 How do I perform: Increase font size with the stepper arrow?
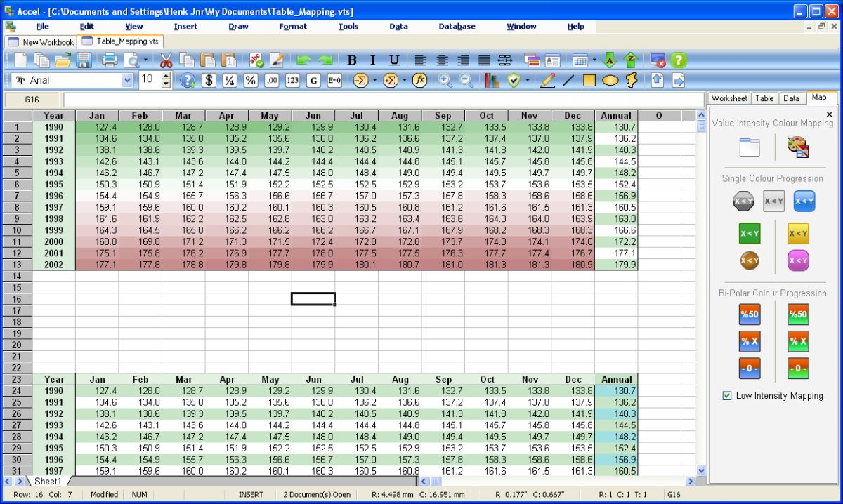click(164, 76)
